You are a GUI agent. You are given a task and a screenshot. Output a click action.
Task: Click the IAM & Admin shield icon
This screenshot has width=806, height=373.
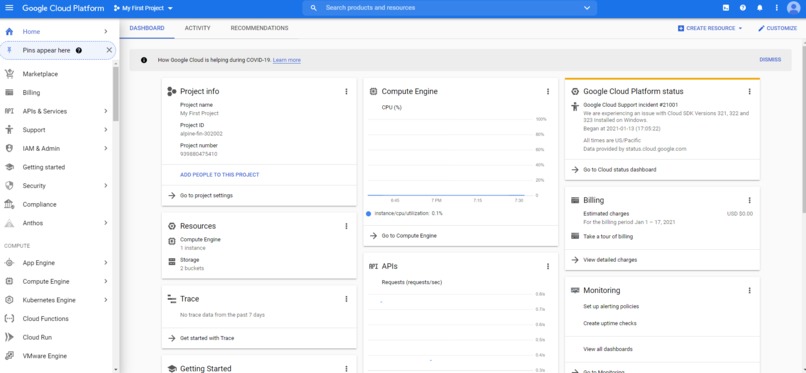9,148
